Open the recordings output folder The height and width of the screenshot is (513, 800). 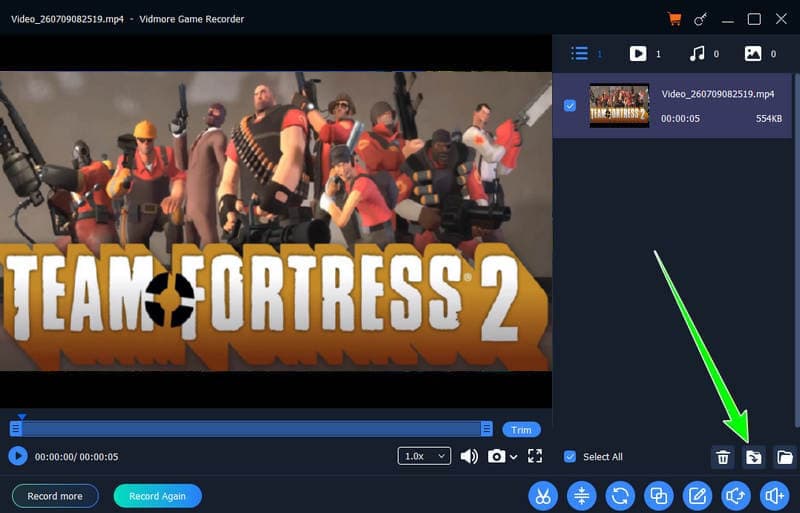tap(784, 457)
